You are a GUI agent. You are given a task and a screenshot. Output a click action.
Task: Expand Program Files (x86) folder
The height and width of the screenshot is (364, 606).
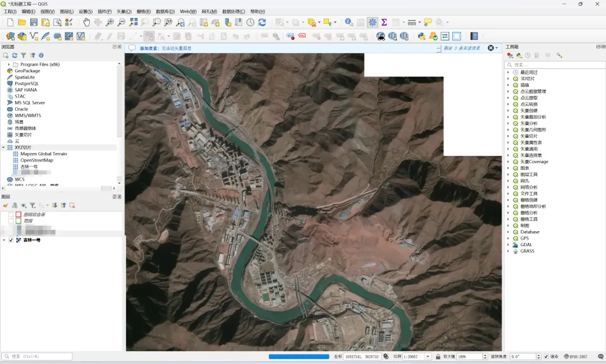coord(9,64)
